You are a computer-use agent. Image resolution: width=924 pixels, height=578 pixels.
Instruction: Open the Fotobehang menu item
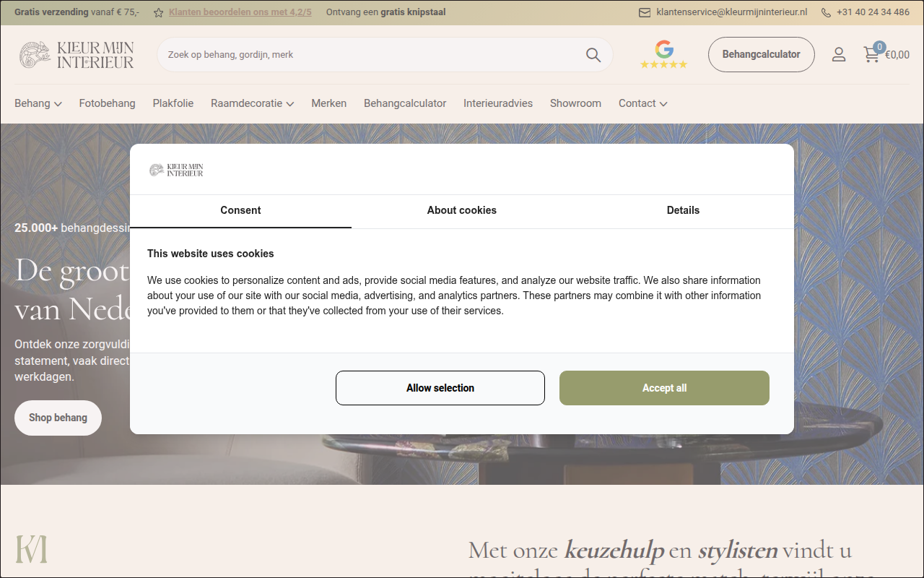point(108,103)
